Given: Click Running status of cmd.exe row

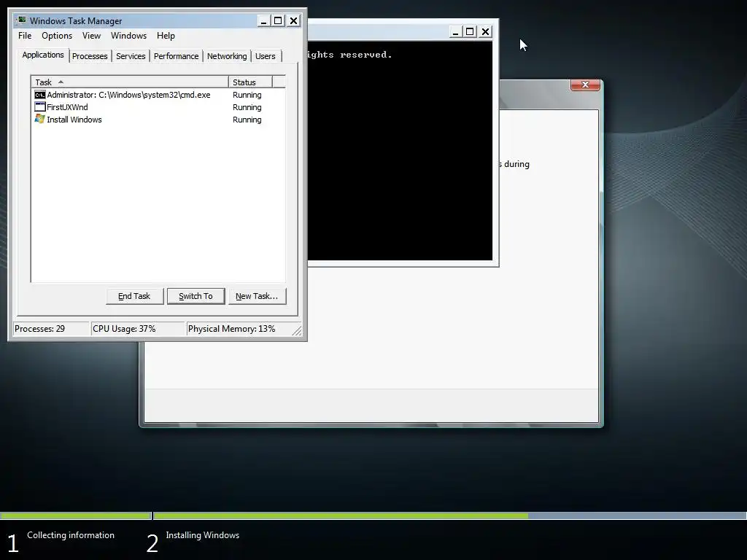Looking at the screenshot, I should [x=247, y=95].
